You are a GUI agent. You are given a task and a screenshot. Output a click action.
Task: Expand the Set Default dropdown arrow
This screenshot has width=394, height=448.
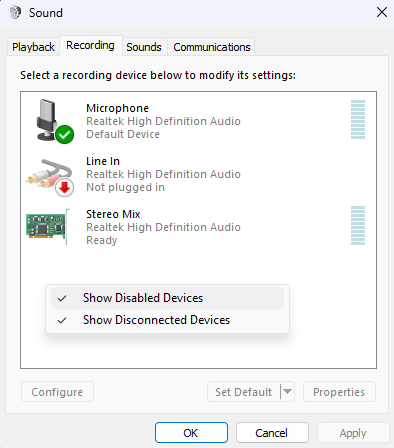pyautogui.click(x=288, y=392)
